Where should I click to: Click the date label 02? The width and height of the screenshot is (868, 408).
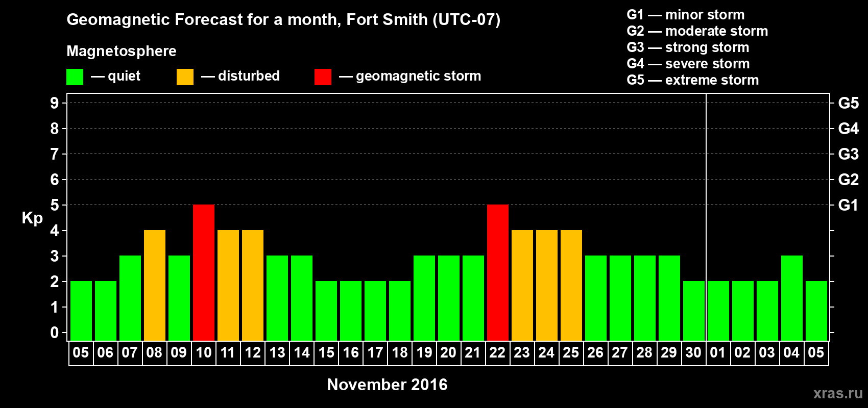pyautogui.click(x=742, y=352)
